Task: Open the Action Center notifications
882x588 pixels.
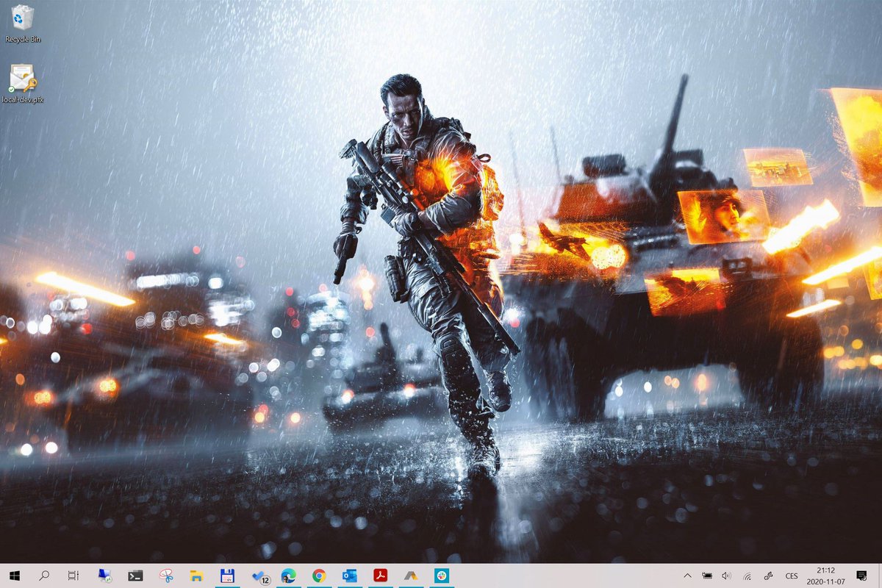Action: [861, 576]
